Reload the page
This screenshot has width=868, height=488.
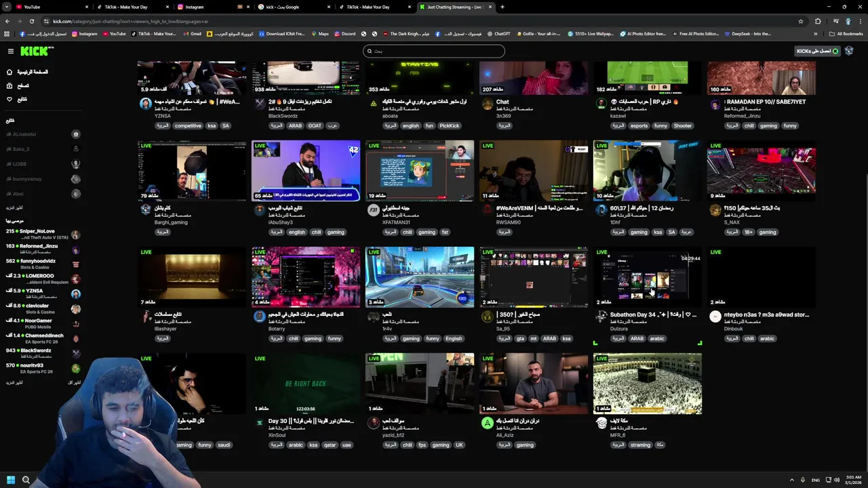(32, 21)
